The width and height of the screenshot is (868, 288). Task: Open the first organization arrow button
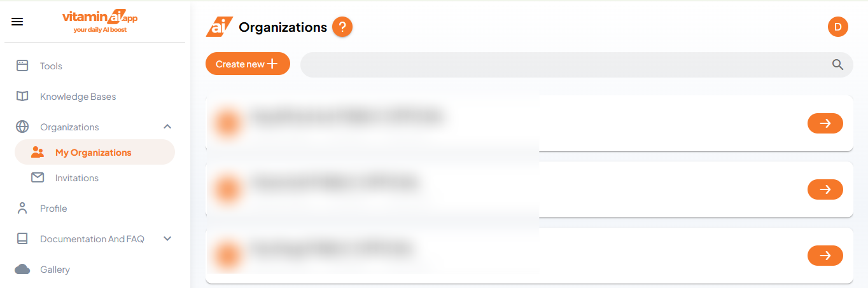click(825, 123)
